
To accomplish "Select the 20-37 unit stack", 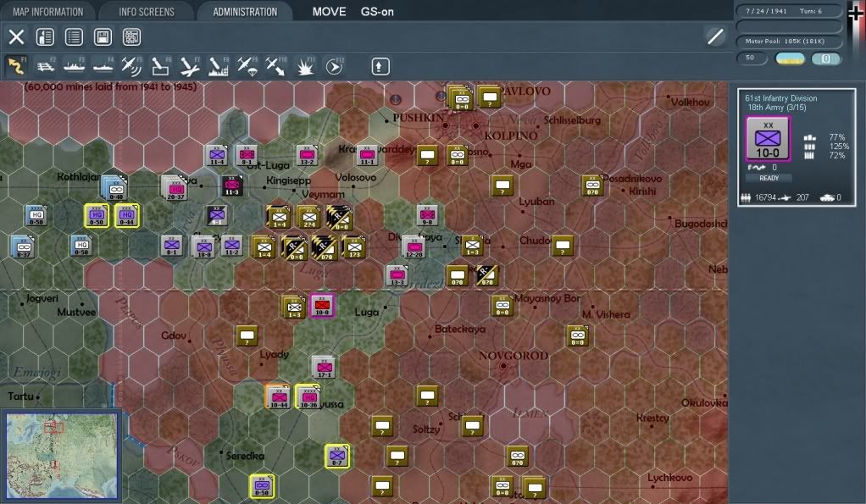I will pyautogui.click(x=175, y=188).
